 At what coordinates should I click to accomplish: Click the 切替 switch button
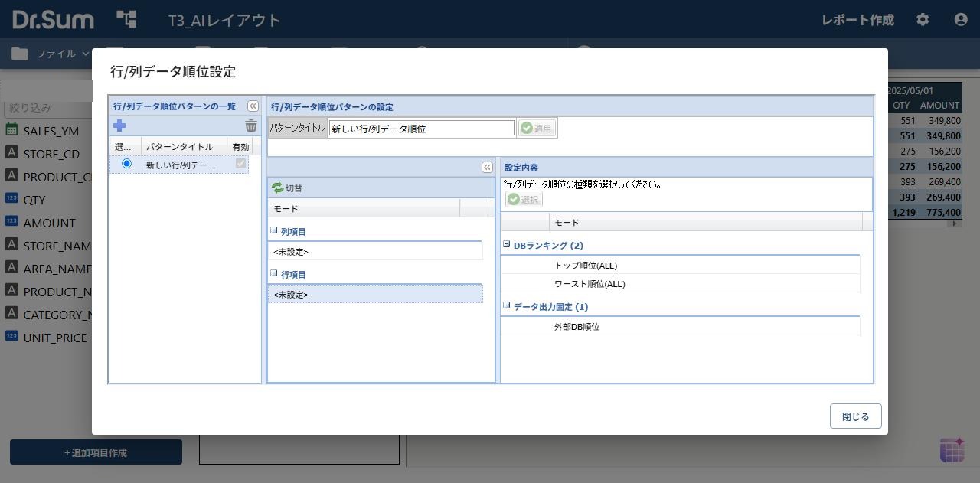click(x=287, y=188)
